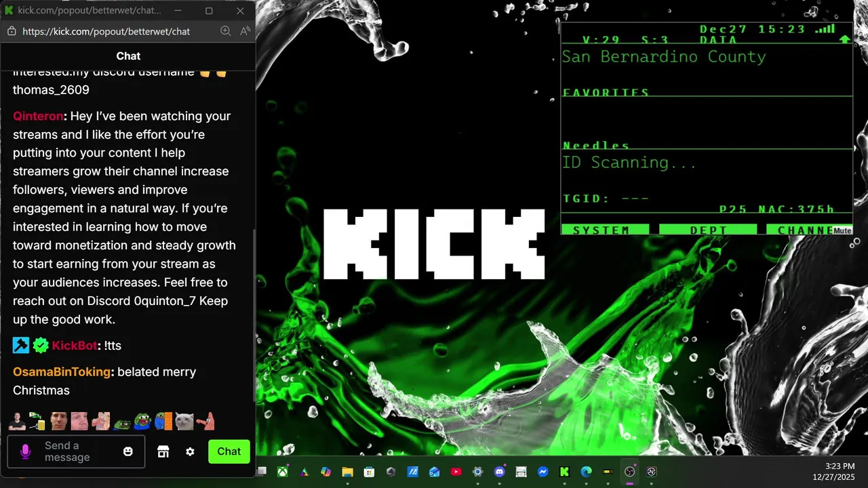Open Xbox app in taskbar
Image resolution: width=868 pixels, height=488 pixels.
pos(282,472)
